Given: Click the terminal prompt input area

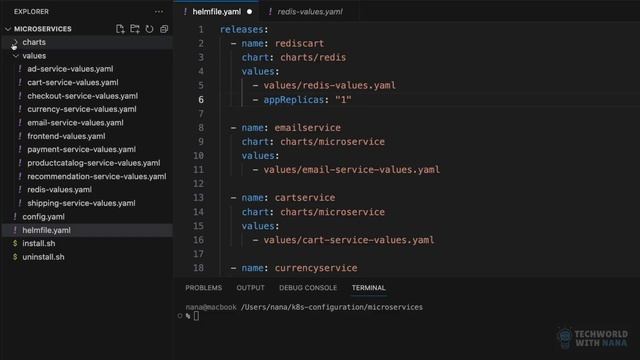Looking at the screenshot, I should (196, 316).
